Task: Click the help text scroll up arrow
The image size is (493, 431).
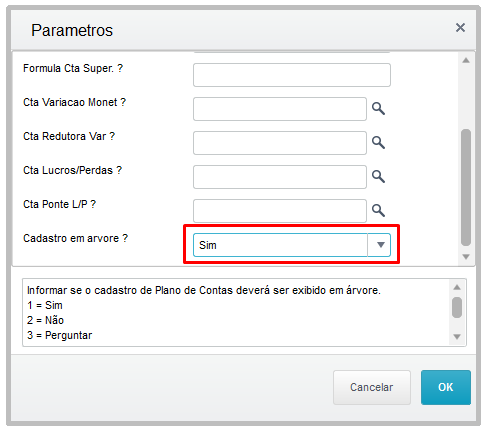Action: point(457,287)
